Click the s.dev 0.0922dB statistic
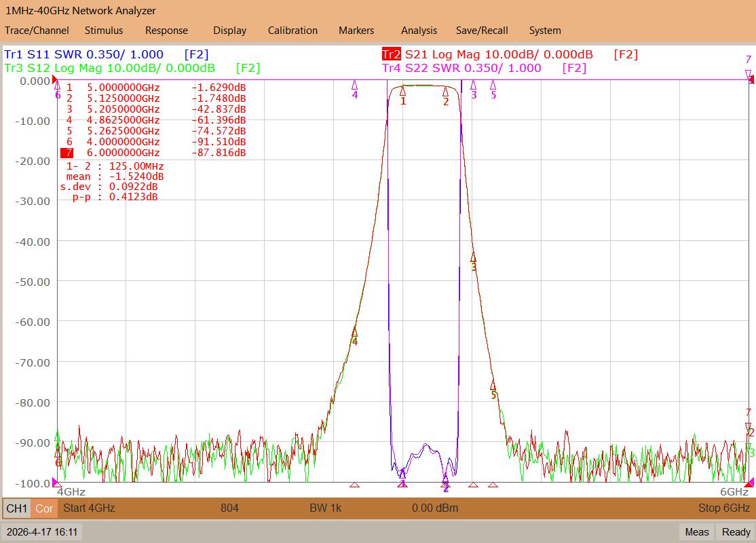 pyautogui.click(x=109, y=187)
